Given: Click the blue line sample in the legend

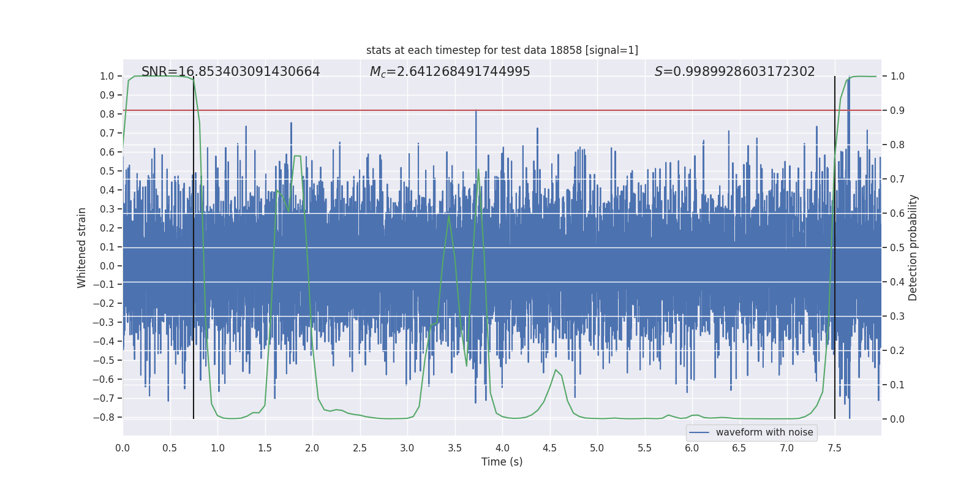Looking at the screenshot, I should 699,432.
